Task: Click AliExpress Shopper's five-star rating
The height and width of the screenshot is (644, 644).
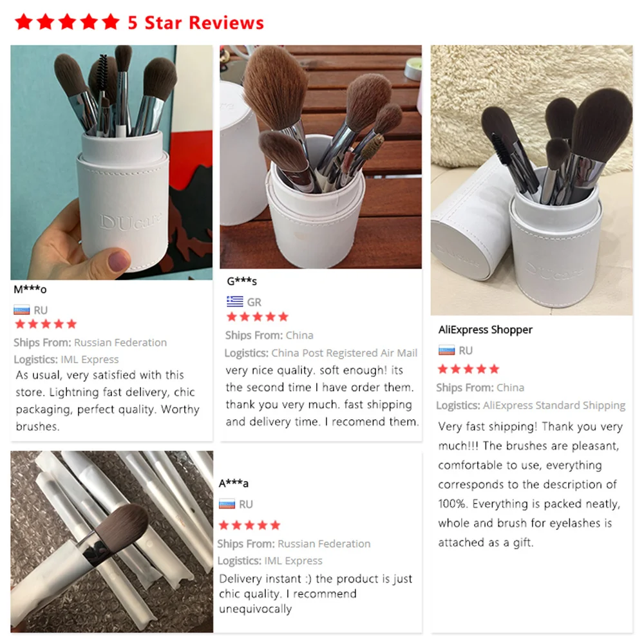Action: tap(469, 369)
